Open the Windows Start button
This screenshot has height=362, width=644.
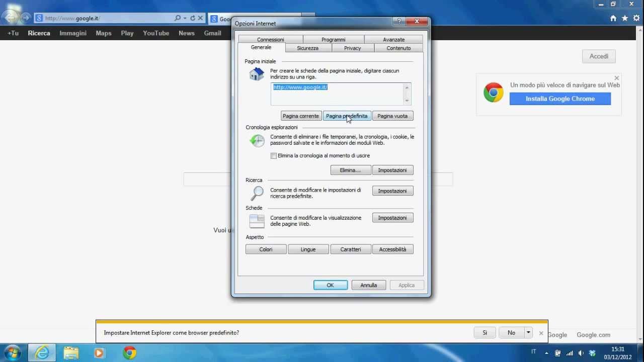coord(12,352)
